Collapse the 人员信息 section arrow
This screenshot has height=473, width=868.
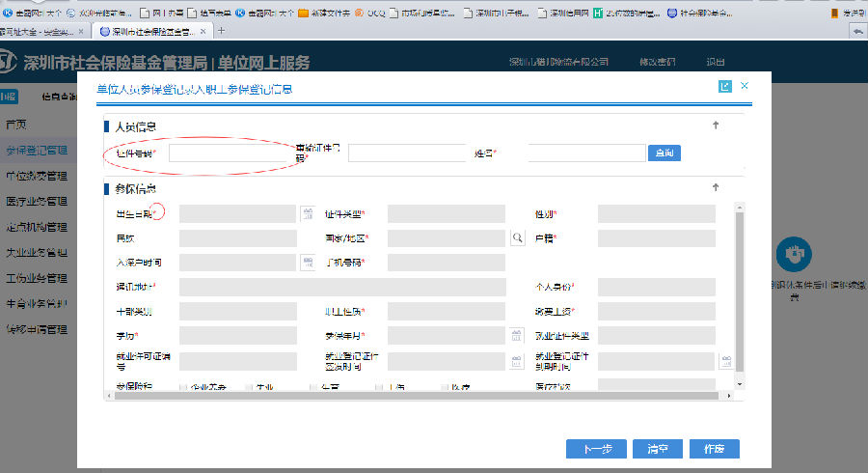(x=716, y=125)
